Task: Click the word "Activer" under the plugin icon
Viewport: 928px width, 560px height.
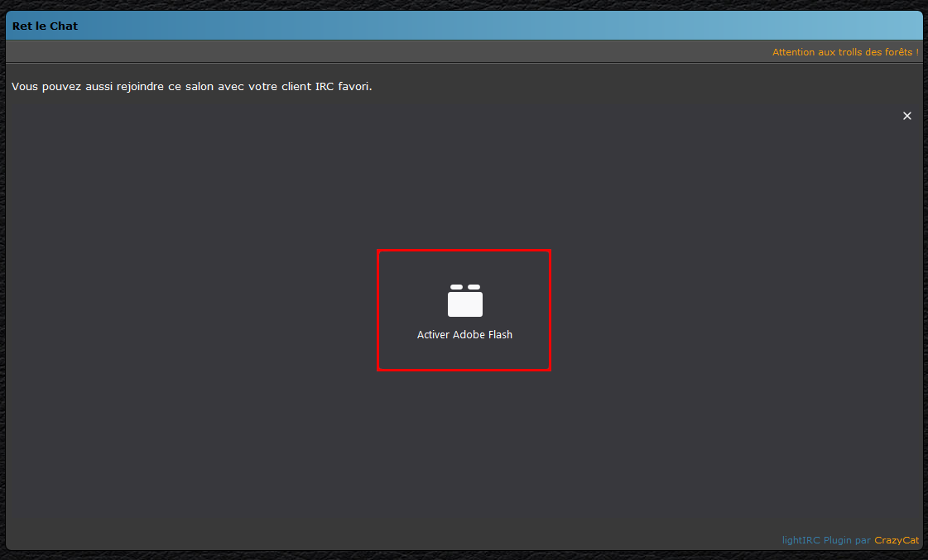Action: click(433, 335)
